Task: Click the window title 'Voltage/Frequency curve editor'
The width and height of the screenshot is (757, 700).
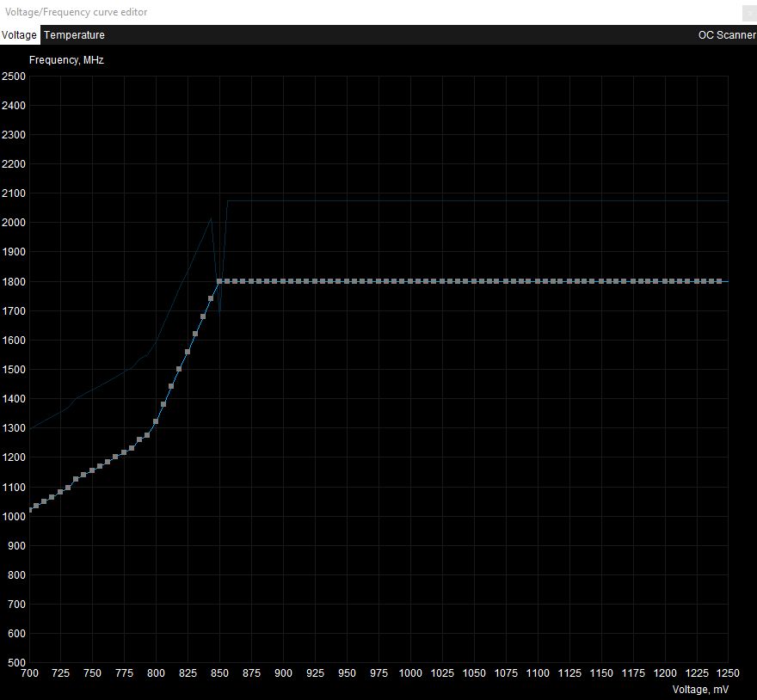Action: (x=76, y=12)
